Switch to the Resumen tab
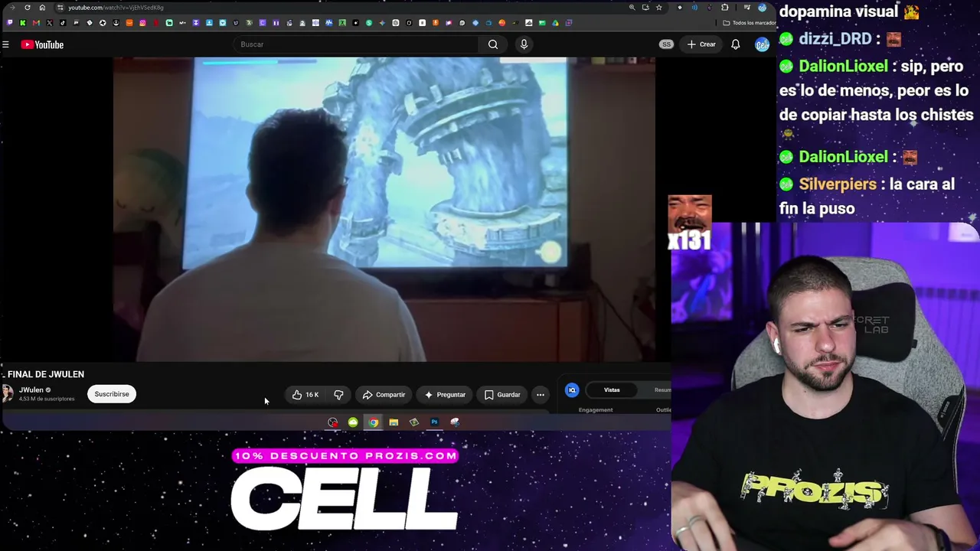This screenshot has width=980, height=551. tap(662, 390)
